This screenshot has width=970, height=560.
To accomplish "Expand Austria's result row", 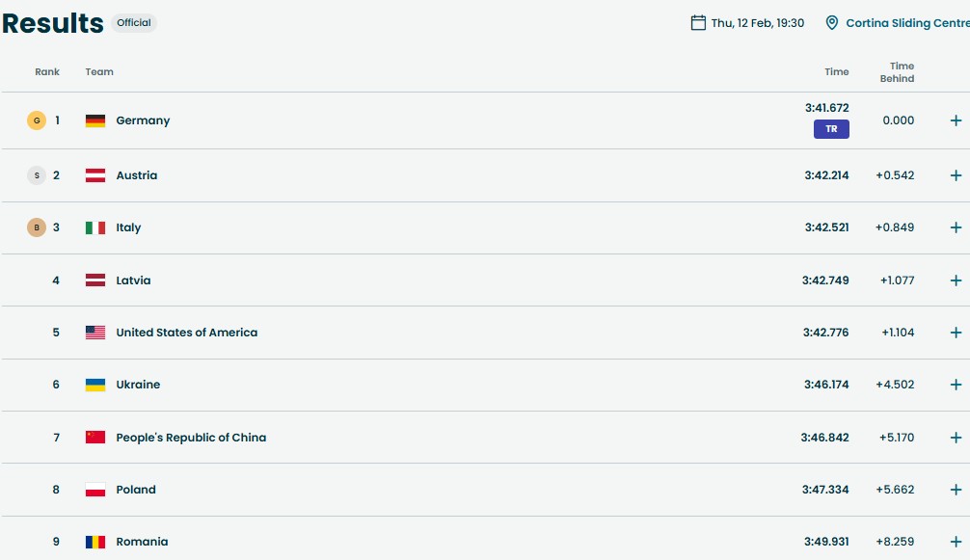I will [956, 175].
